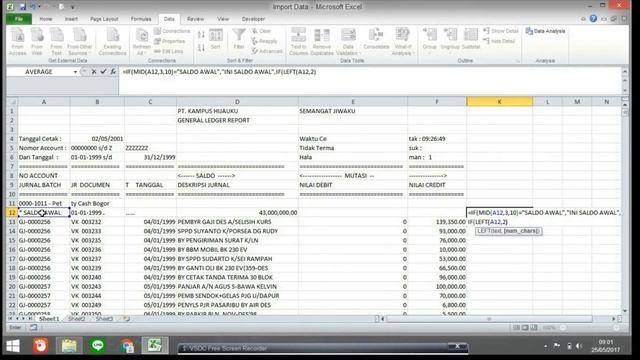Click the Insert Worksheet tab icon
The image size is (640, 360).
126,319
